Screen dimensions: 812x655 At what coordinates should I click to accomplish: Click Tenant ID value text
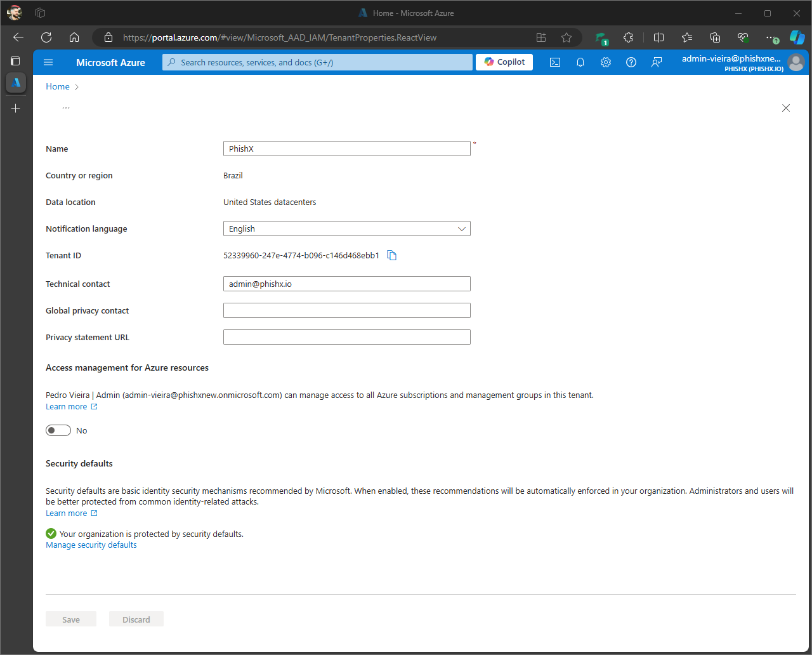301,255
